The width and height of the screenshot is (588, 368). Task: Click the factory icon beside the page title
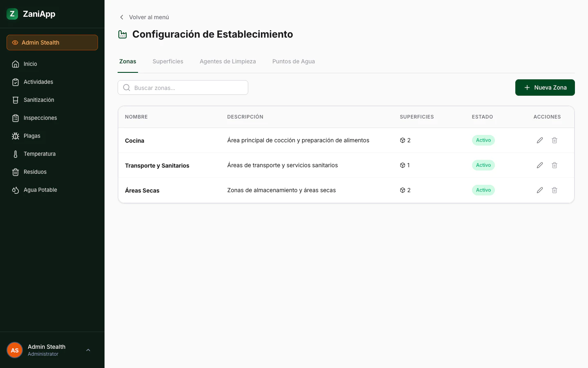pyautogui.click(x=122, y=34)
